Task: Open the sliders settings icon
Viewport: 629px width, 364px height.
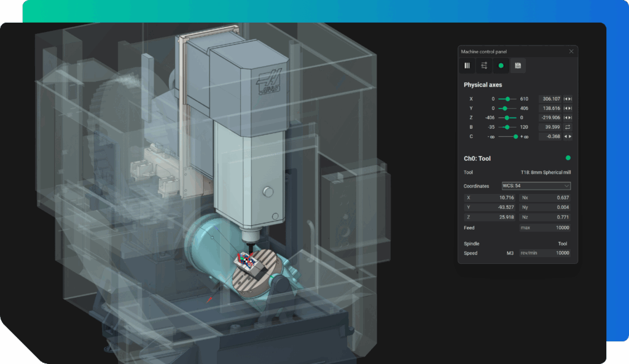Action: [483, 66]
